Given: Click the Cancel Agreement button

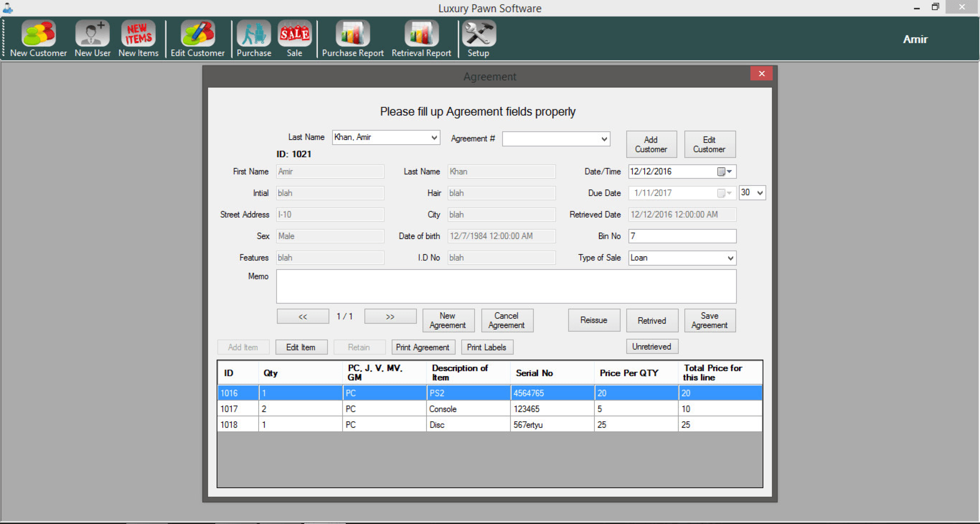Looking at the screenshot, I should (507, 321).
